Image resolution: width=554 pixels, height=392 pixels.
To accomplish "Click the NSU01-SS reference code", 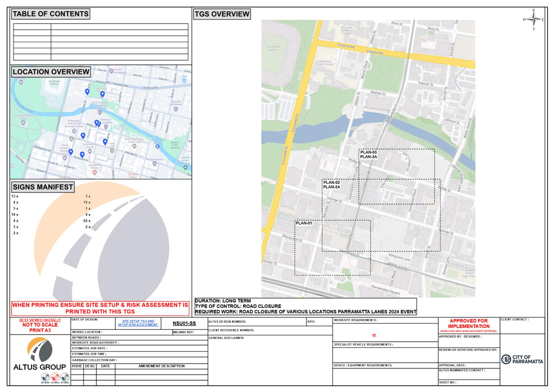I will tap(184, 323).
